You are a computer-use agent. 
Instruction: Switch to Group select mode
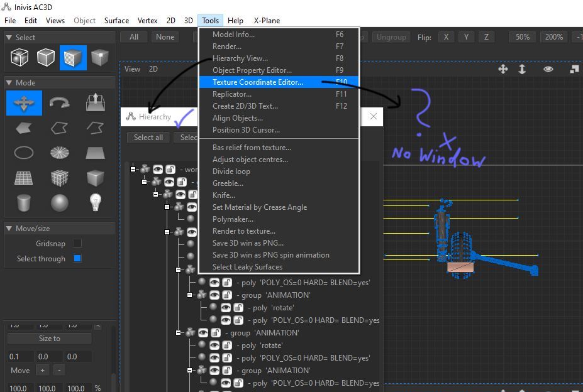(19, 58)
